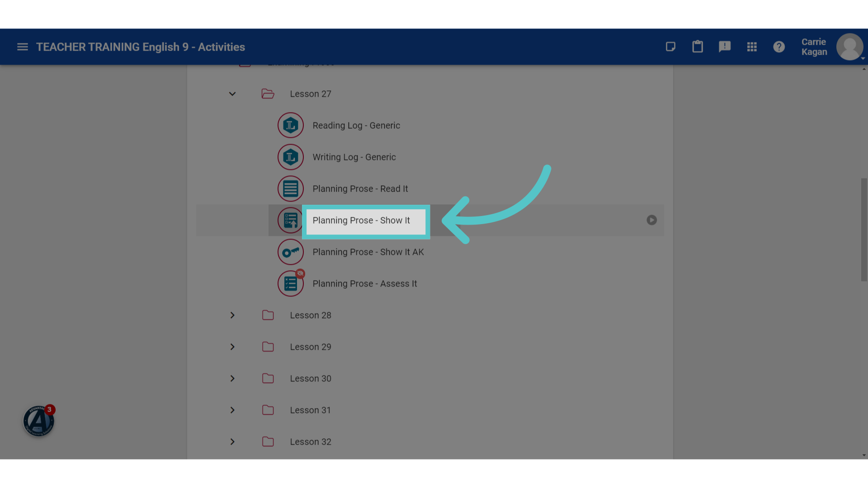Click the Lesson 30 folder icon
Image resolution: width=868 pixels, height=488 pixels.
268,378
